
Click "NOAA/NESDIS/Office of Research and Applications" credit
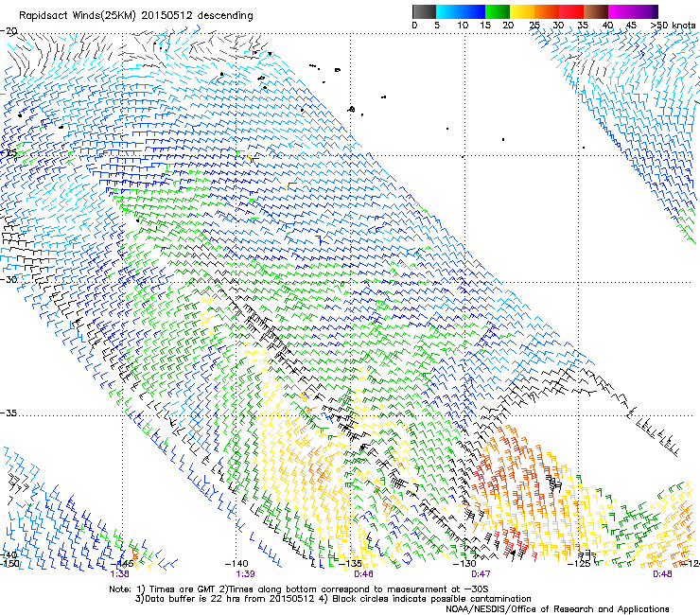point(557,609)
